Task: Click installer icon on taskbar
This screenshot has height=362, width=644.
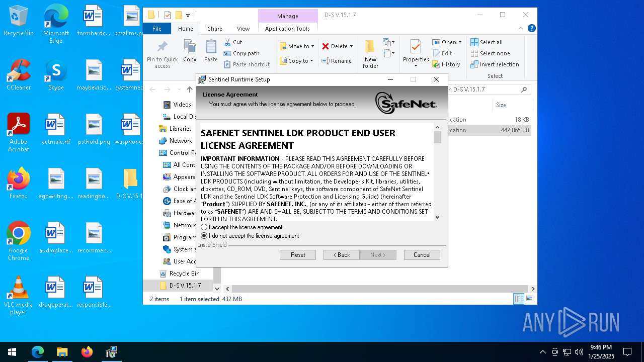Action: click(111, 352)
